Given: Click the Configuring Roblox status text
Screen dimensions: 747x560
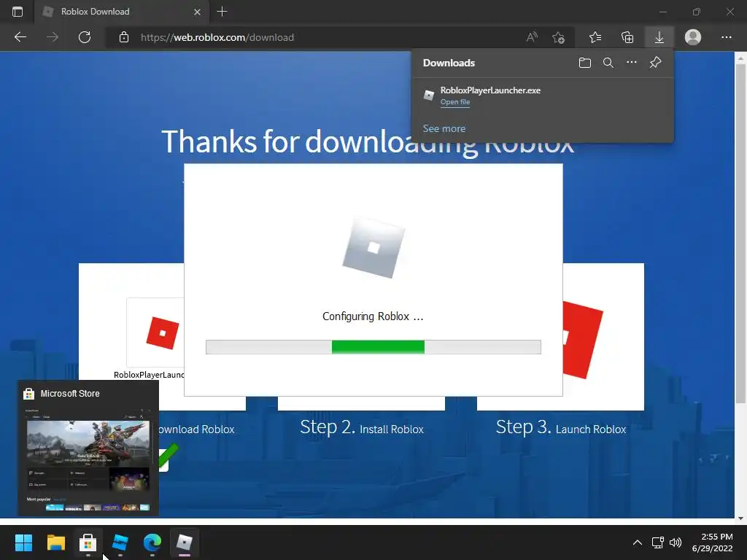Looking at the screenshot, I should tap(373, 316).
